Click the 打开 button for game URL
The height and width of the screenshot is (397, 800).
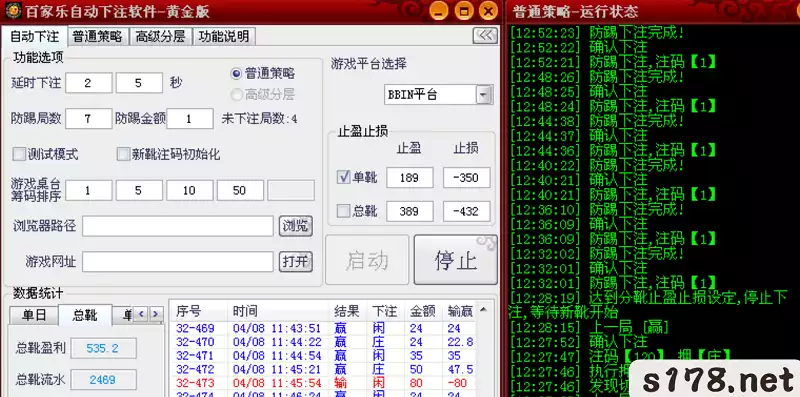pyautogui.click(x=295, y=262)
